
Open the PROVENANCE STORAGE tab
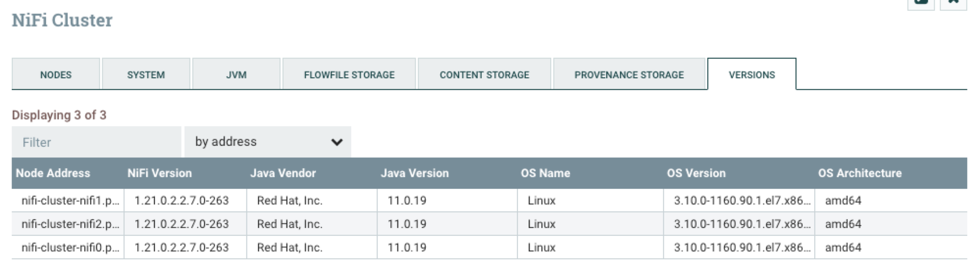pyautogui.click(x=629, y=75)
